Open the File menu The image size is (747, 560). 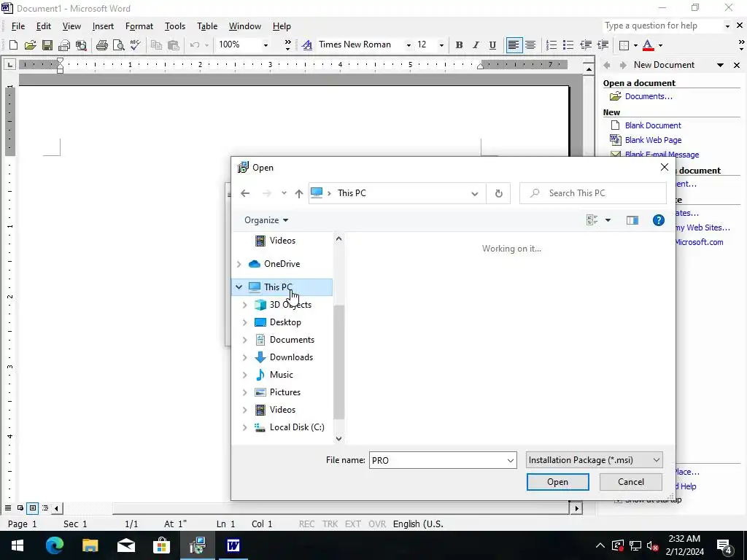pos(18,26)
